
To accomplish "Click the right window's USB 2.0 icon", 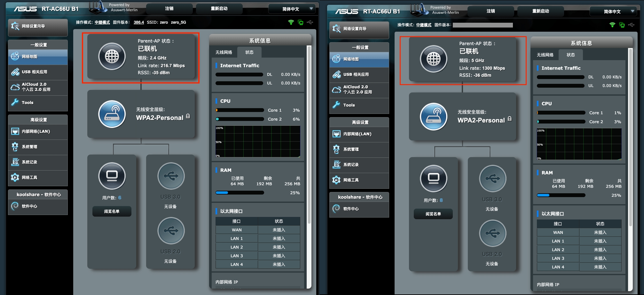I will pyautogui.click(x=492, y=233).
